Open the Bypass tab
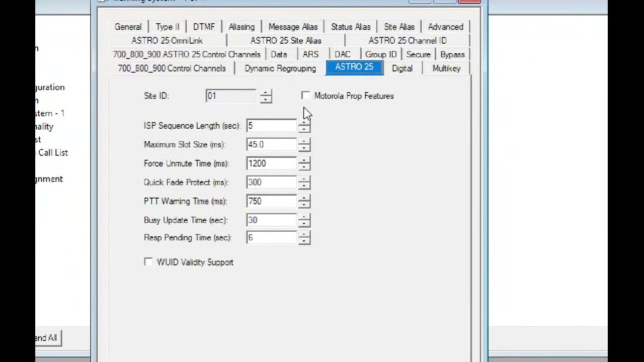Image resolution: width=644 pixels, height=362 pixels. pyautogui.click(x=452, y=54)
